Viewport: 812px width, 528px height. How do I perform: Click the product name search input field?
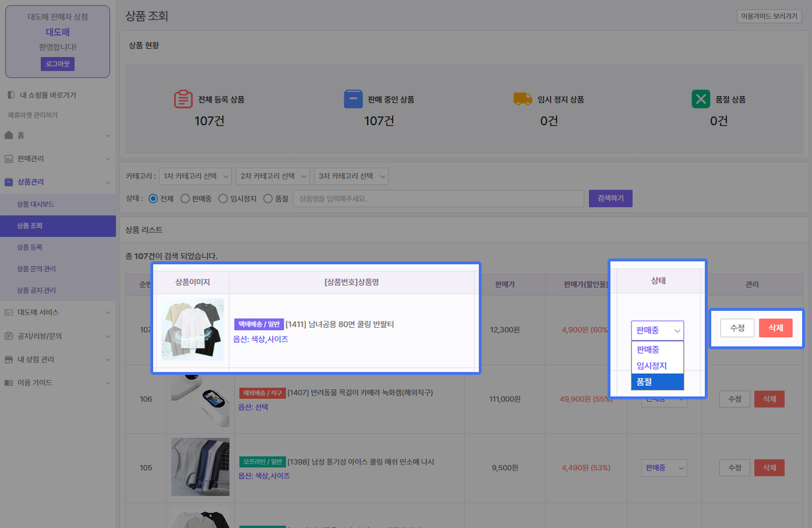[438, 199]
